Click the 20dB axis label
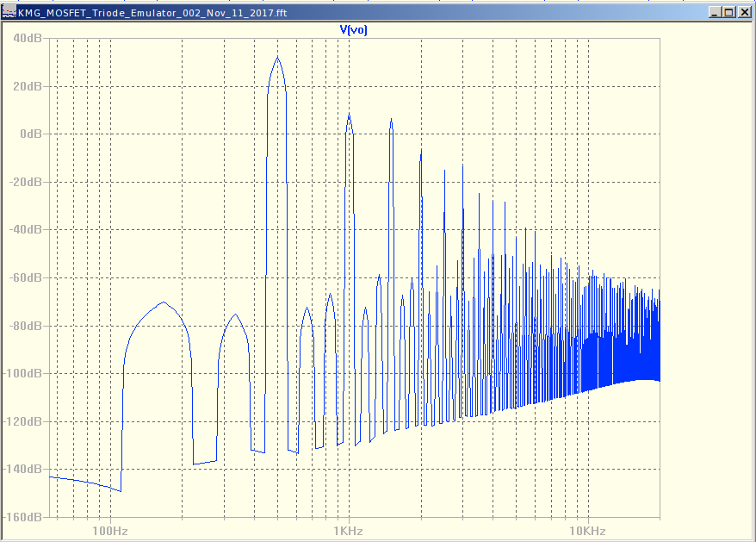Screen dimensions: 756x542 (28, 86)
